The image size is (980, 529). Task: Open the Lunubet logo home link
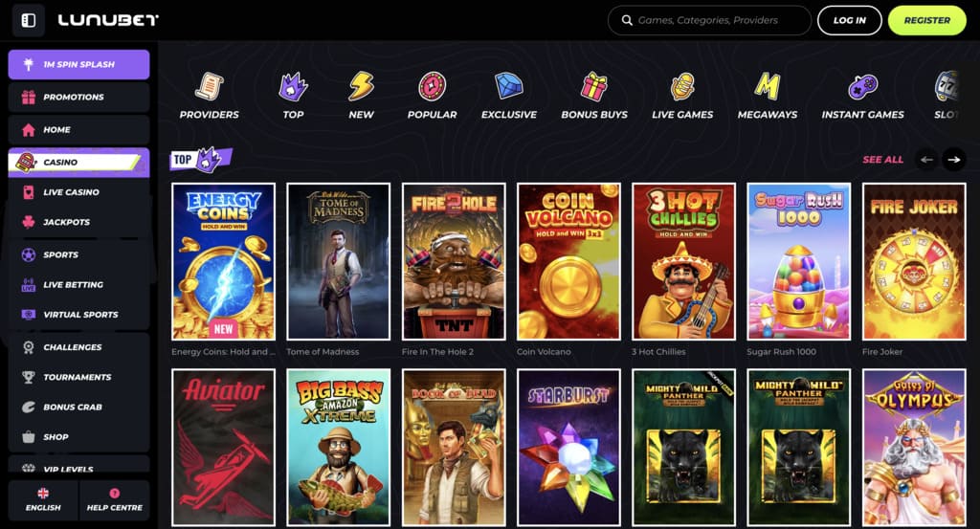point(108,21)
